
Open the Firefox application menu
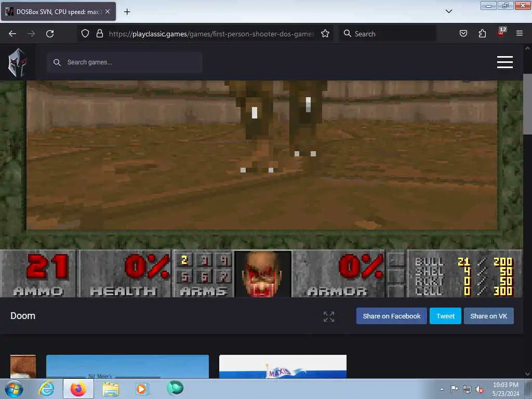pyautogui.click(x=520, y=33)
